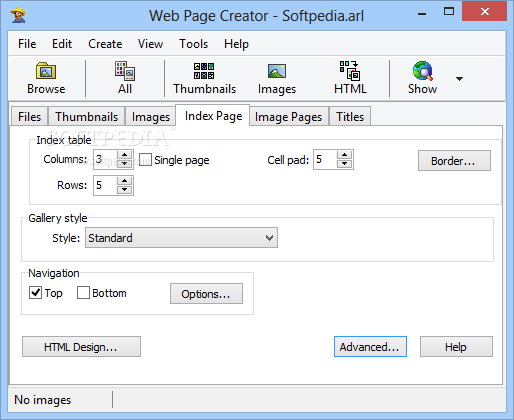Click the Advanced... button
The height and width of the screenshot is (420, 514).
point(370,347)
